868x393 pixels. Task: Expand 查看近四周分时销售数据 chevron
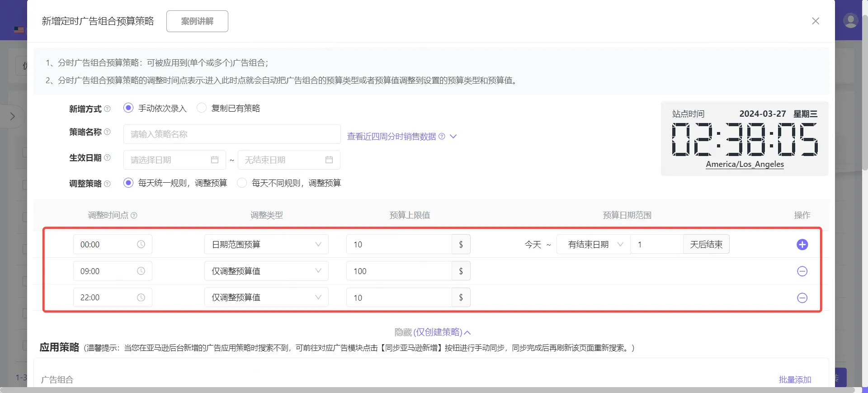(x=453, y=136)
